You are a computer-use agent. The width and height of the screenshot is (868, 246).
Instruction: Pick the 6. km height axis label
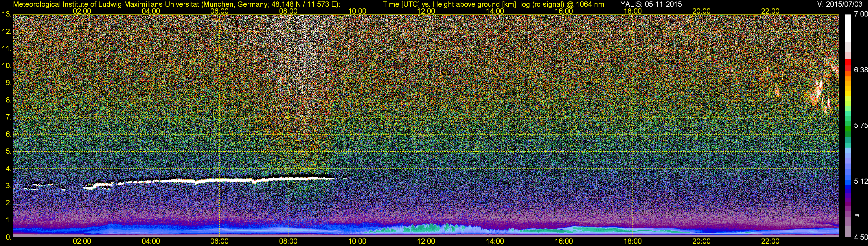(x=8, y=135)
